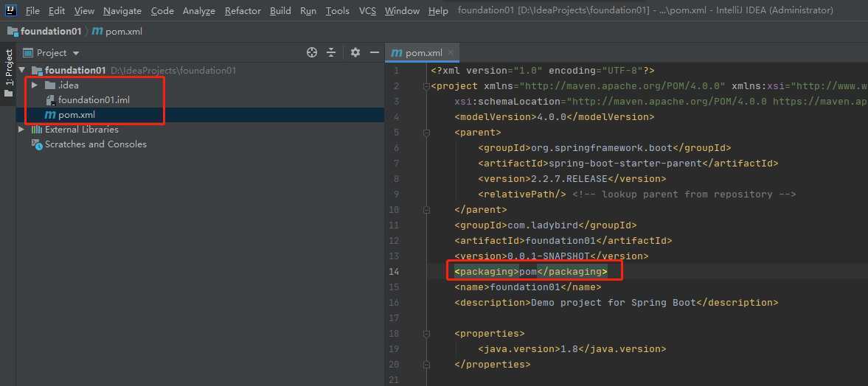Click the foundation01.iml file icon
868x386 pixels.
50,100
